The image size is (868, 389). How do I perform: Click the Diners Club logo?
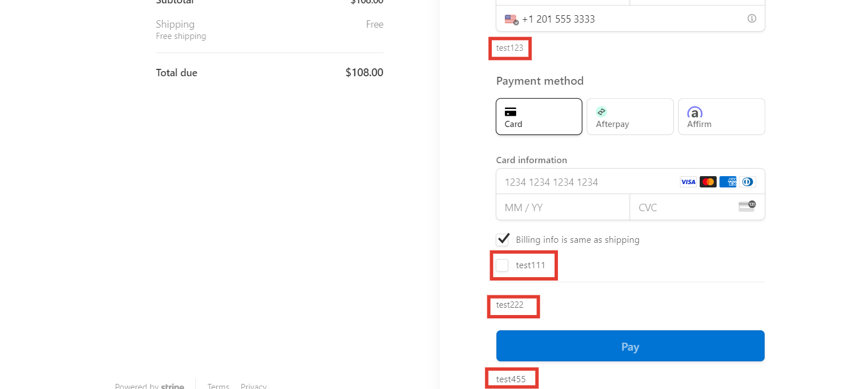(x=747, y=182)
